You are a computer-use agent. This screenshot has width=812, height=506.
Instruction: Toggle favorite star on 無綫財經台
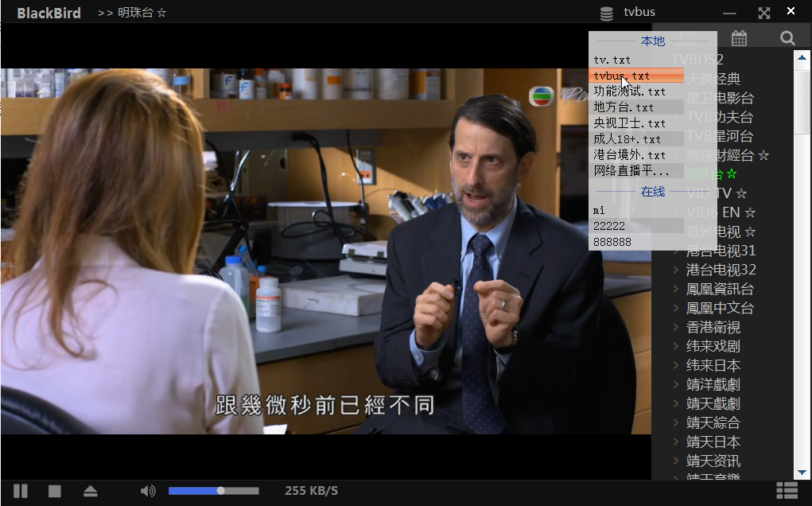click(x=763, y=155)
